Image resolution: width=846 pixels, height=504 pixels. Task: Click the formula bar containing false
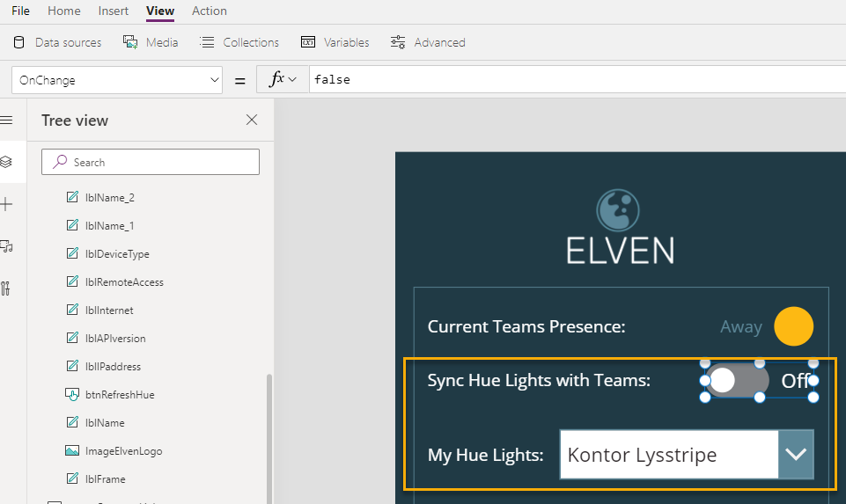pyautogui.click(x=577, y=80)
